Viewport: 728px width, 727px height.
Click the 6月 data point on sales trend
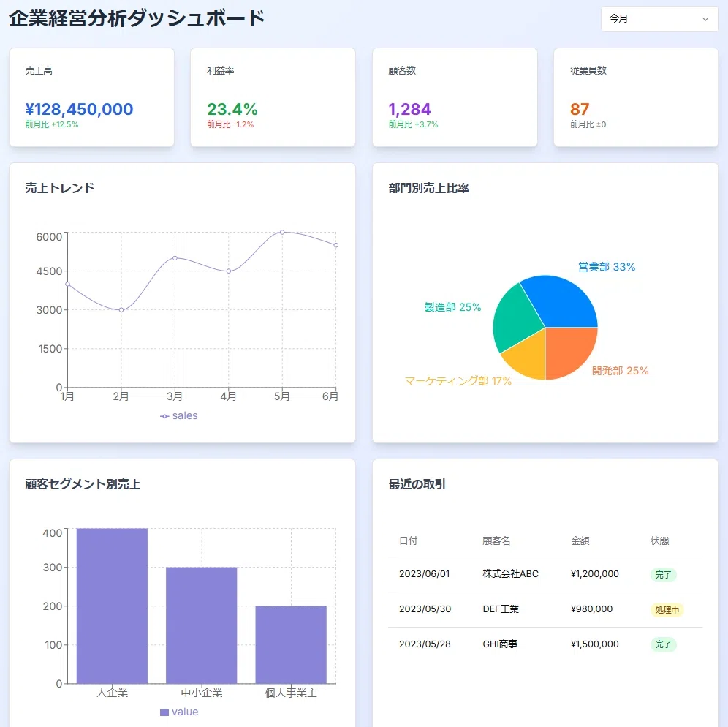tap(335, 245)
